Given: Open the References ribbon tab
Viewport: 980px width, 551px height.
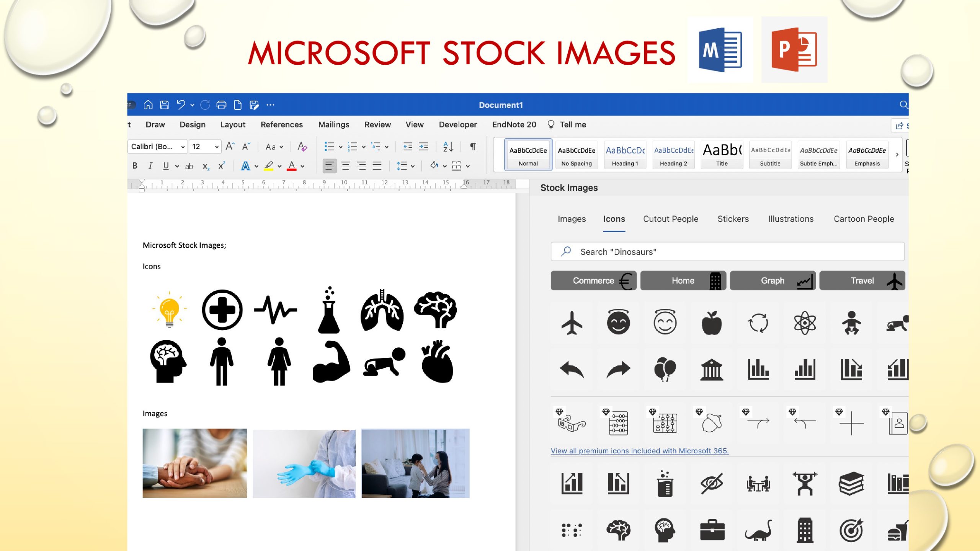Looking at the screenshot, I should (281, 125).
